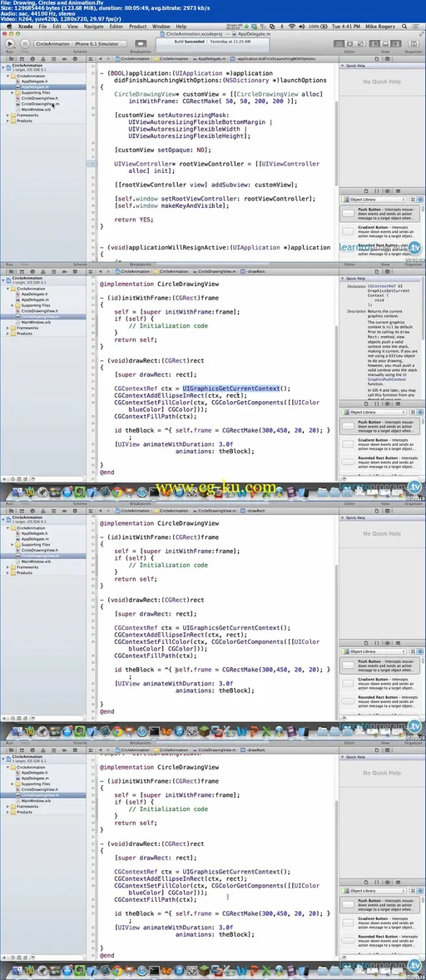
Task: Click 'return YES;' line in AppDelegate.m editor
Action: coord(134,220)
